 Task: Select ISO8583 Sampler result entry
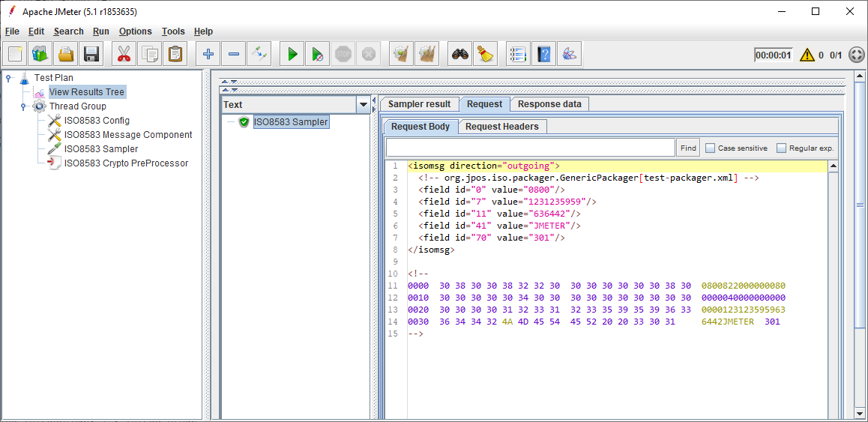[x=291, y=122]
